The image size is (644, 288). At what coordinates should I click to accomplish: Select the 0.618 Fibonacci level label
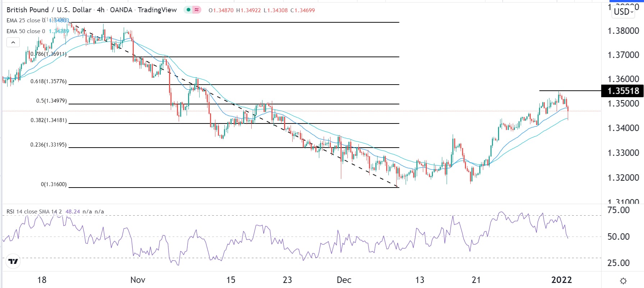pos(49,81)
